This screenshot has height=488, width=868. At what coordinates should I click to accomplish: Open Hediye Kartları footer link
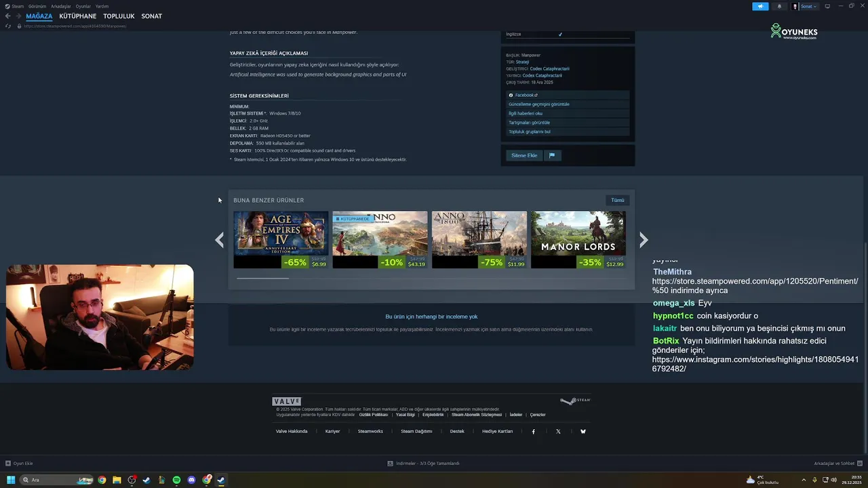click(497, 431)
